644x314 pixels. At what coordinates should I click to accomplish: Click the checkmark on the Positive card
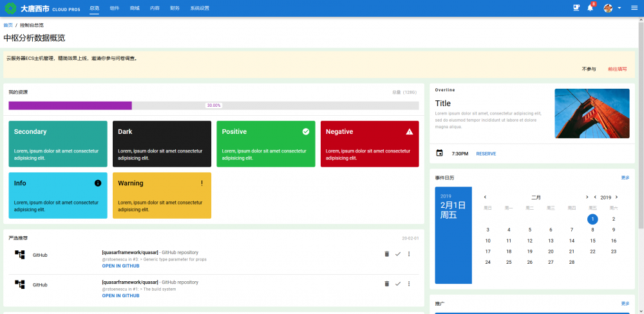305,131
